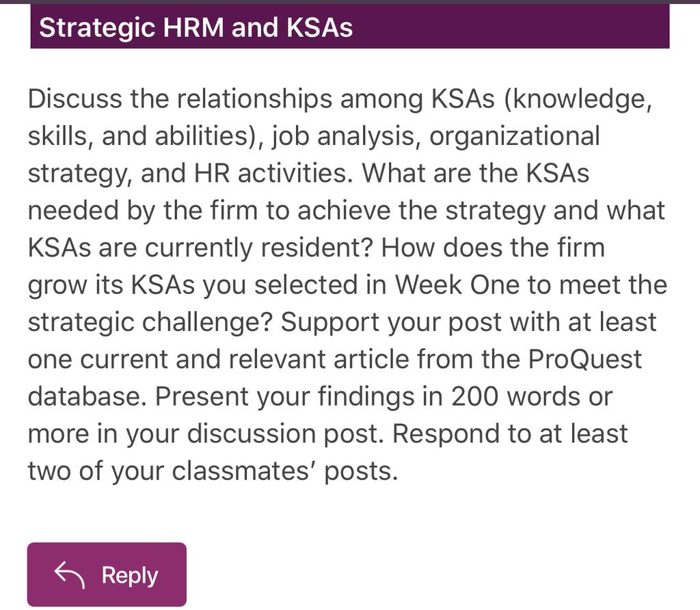Click the Reply button label text
700x610 pixels.
pos(129,576)
